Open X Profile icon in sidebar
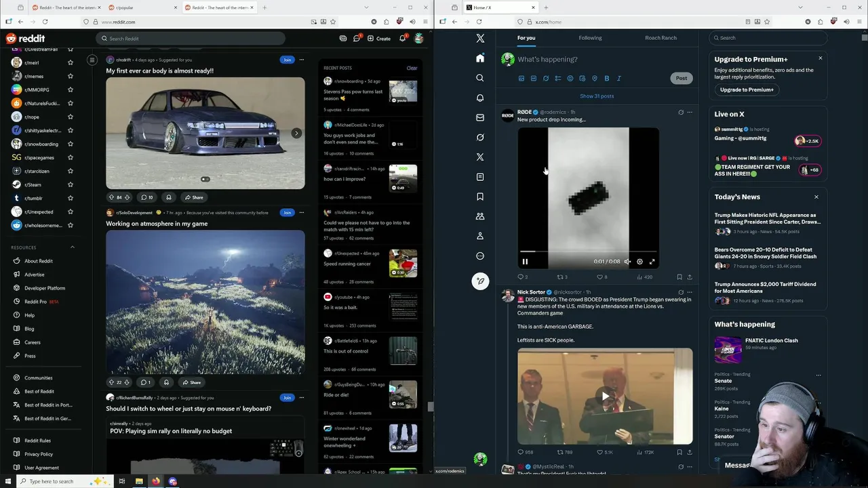This screenshot has height=488, width=868. [x=480, y=236]
